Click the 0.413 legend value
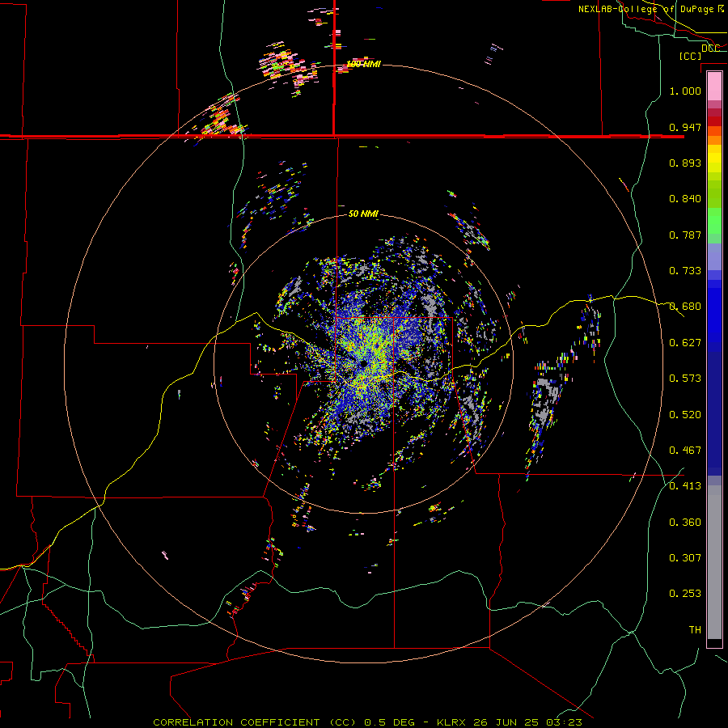Screen dimensions: 728x728 [x=685, y=486]
